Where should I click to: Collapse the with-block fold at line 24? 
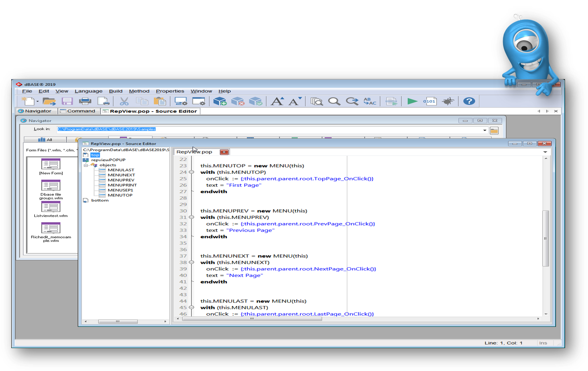pyautogui.click(x=191, y=172)
